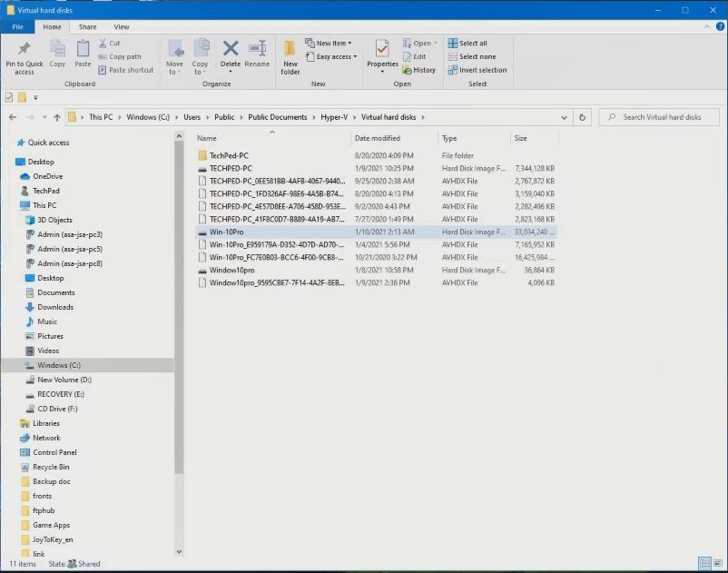
Task: Open the address bar history dropdown
Action: click(565, 117)
